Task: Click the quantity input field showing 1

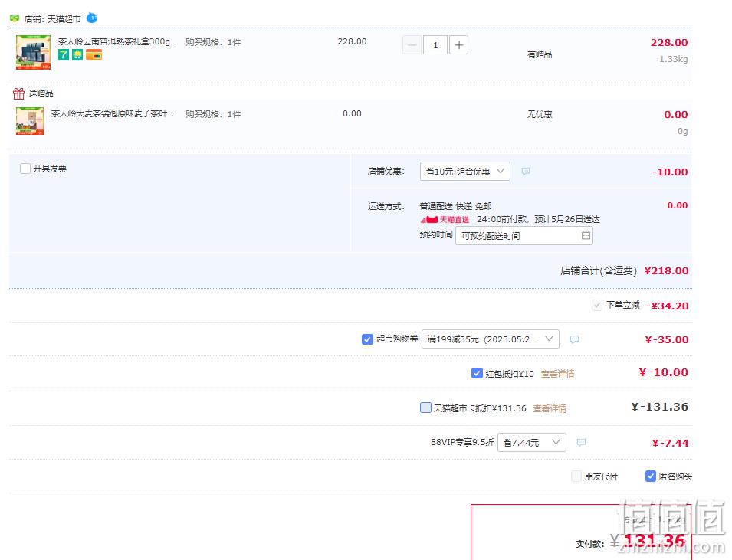Action: click(435, 44)
